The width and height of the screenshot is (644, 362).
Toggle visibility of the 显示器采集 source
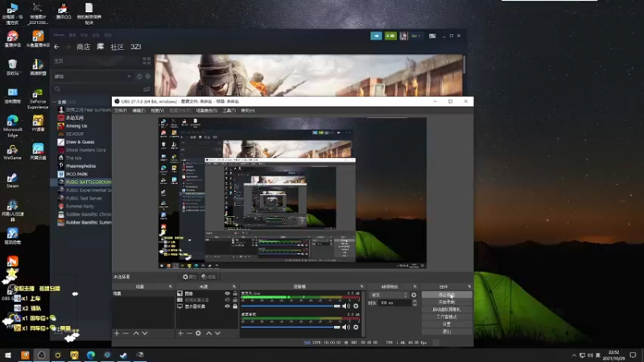click(227, 306)
